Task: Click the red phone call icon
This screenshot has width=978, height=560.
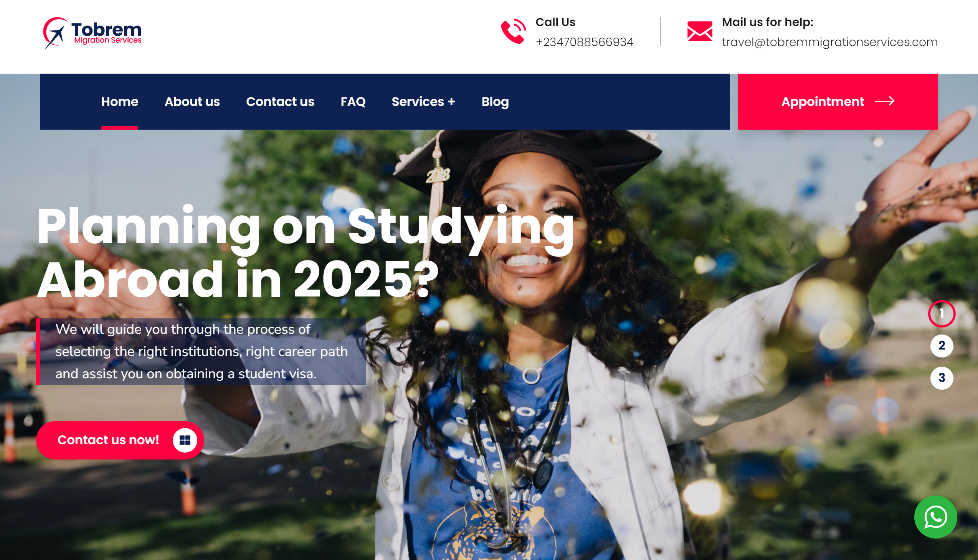Action: click(514, 31)
